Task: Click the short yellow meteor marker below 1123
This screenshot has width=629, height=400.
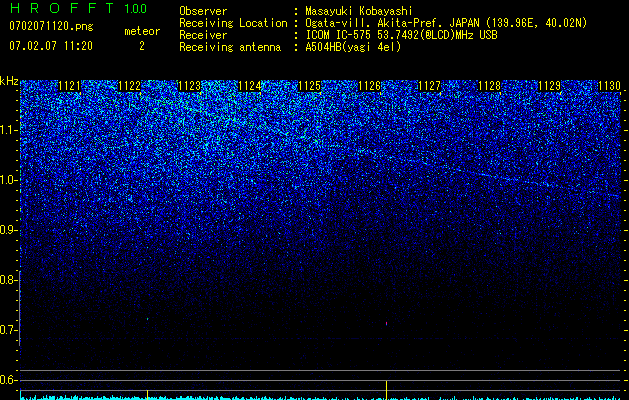Action: tap(147, 395)
